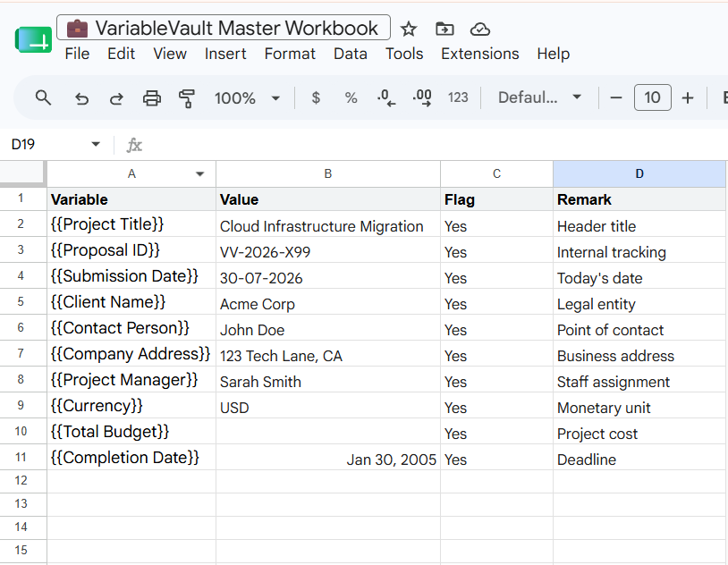Select cell with Jan 30, 2005
Image resolution: width=728 pixels, height=565 pixels.
[328, 458]
